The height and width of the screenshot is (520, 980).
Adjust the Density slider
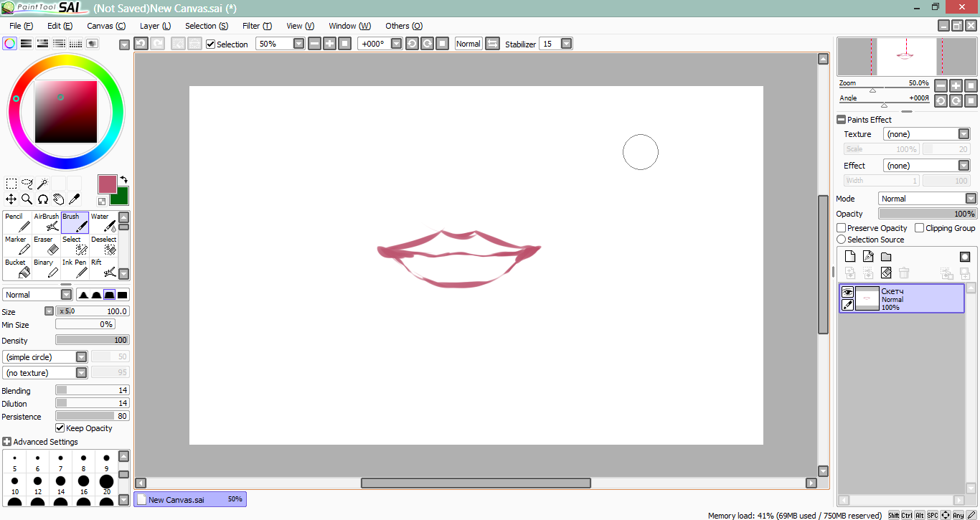[93, 340]
